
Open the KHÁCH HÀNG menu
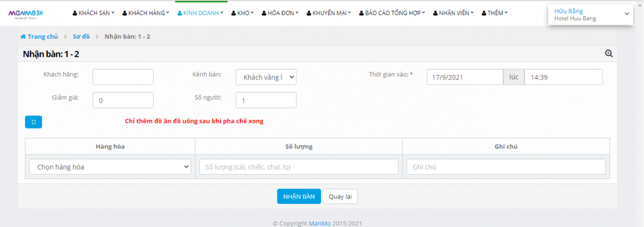146,13
